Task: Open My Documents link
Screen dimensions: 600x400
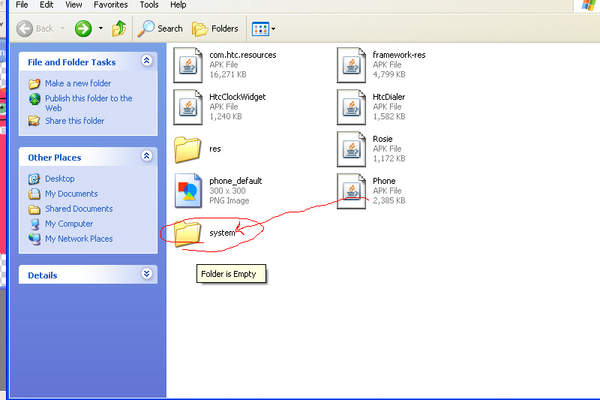Action: (x=71, y=194)
